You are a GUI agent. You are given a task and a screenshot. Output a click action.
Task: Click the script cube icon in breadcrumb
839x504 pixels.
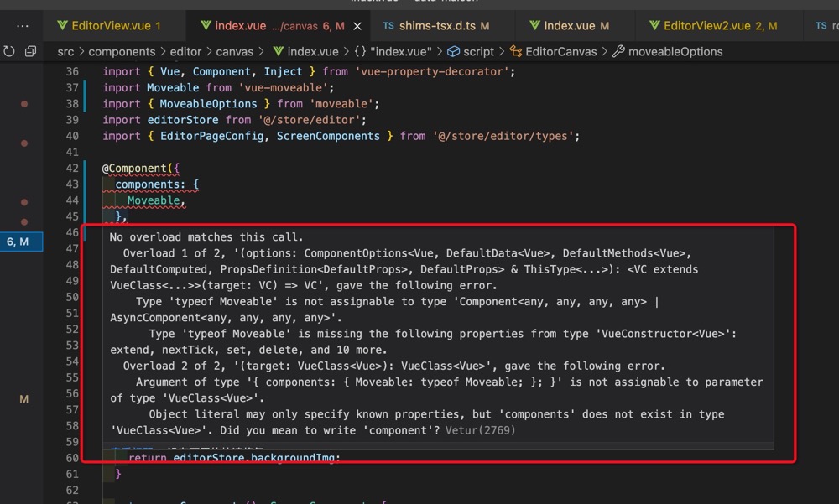point(453,51)
